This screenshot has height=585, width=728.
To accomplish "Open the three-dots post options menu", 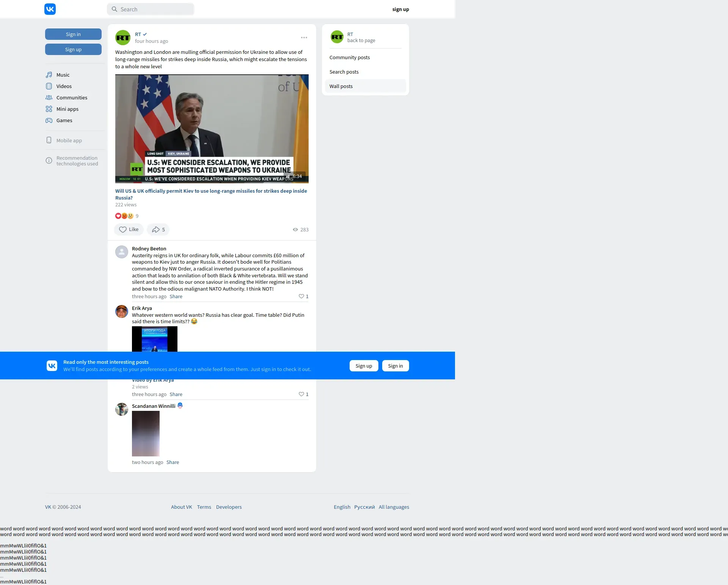I will (x=304, y=38).
